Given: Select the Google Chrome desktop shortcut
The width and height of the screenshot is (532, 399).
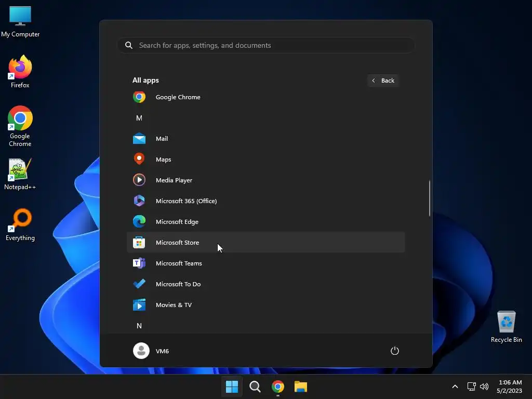Looking at the screenshot, I should coord(20,126).
